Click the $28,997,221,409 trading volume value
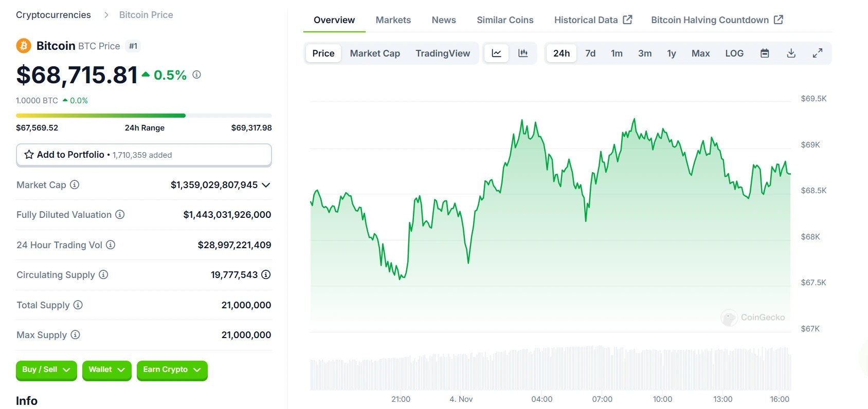This screenshot has height=409, width=868. (234, 245)
